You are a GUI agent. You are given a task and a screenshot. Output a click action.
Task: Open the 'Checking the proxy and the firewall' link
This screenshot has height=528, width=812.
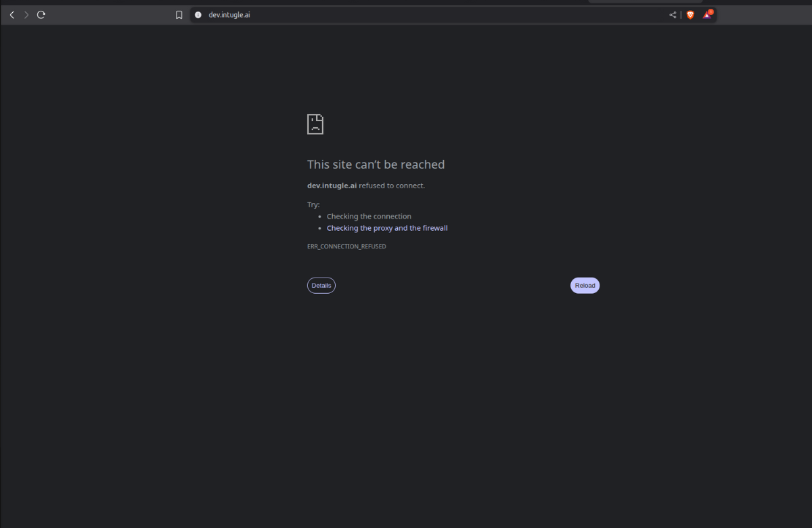pos(387,228)
